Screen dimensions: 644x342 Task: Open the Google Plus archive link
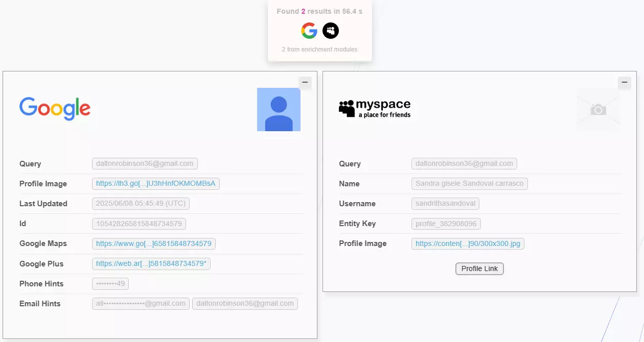coord(152,264)
